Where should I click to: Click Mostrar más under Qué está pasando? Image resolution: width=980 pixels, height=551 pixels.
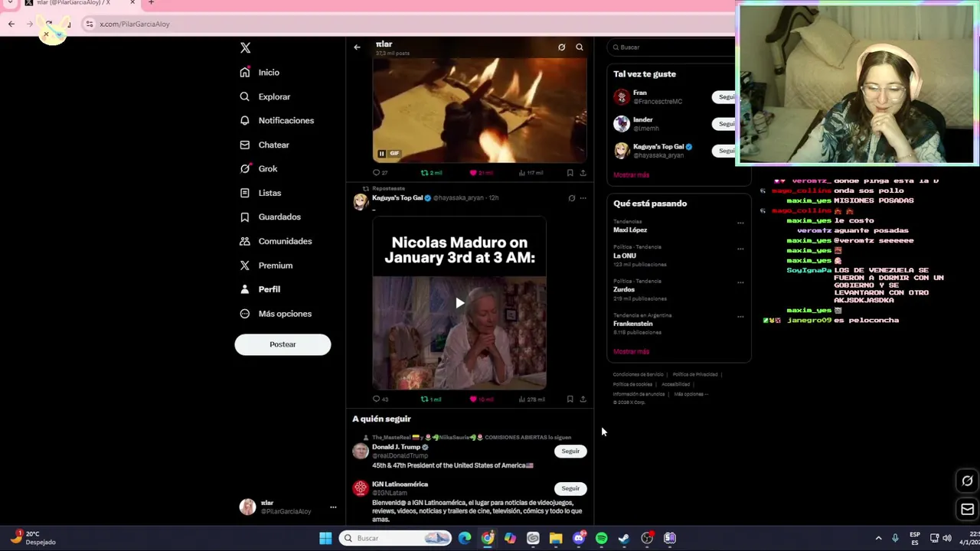click(631, 352)
